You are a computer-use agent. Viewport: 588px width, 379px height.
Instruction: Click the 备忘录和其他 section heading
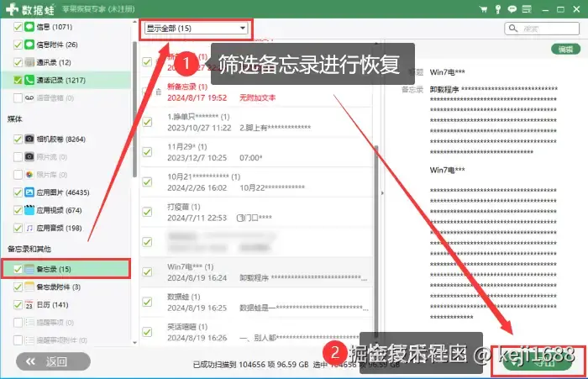point(29,249)
